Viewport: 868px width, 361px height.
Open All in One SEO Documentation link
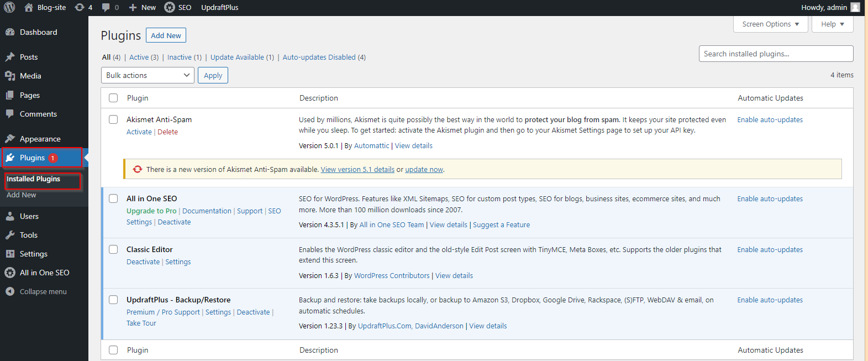click(207, 211)
